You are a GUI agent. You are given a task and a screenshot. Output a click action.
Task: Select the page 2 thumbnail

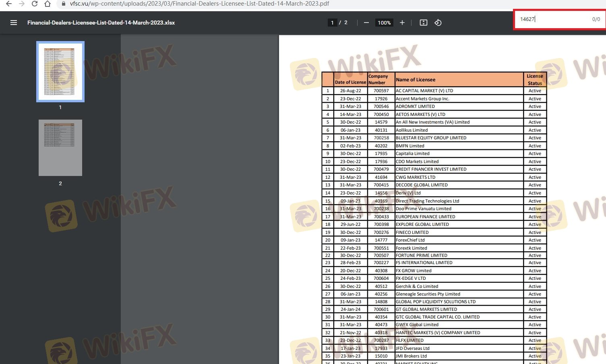[60, 148]
